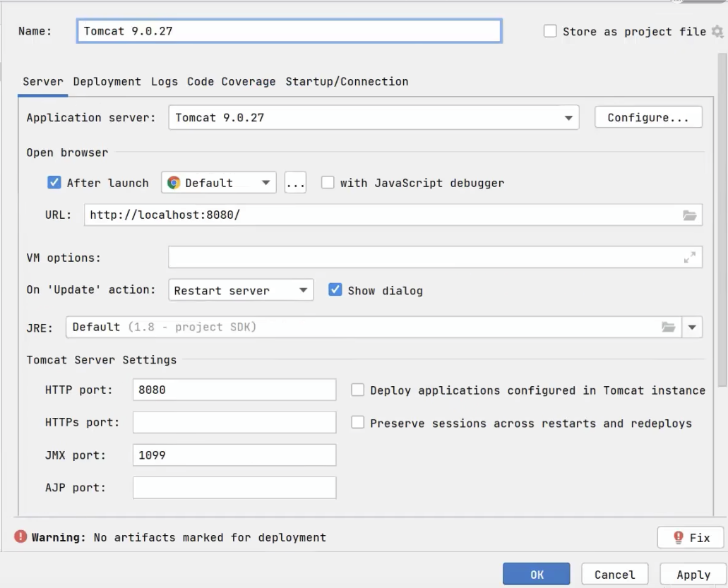Click the AJP port field
This screenshot has height=588, width=728.
[234, 488]
